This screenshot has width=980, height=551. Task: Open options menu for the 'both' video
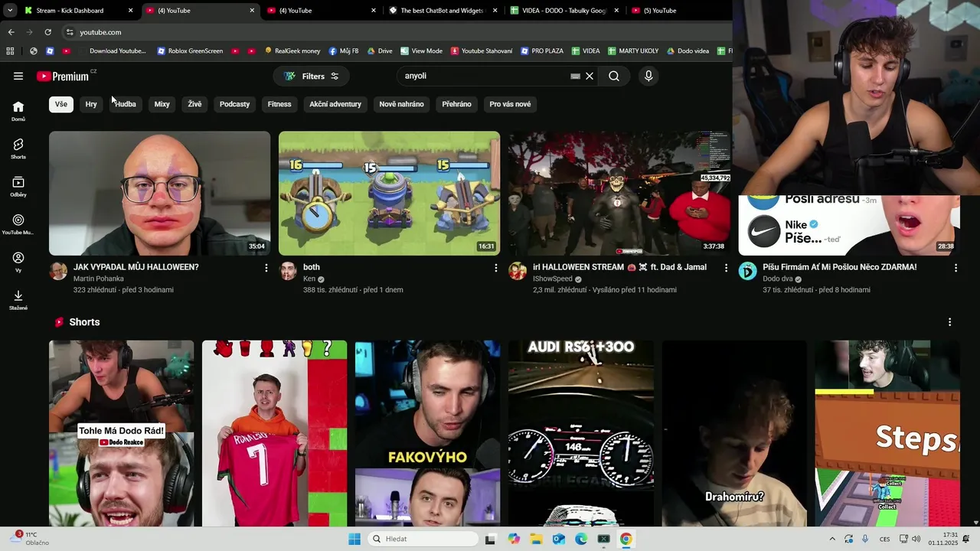(x=496, y=268)
